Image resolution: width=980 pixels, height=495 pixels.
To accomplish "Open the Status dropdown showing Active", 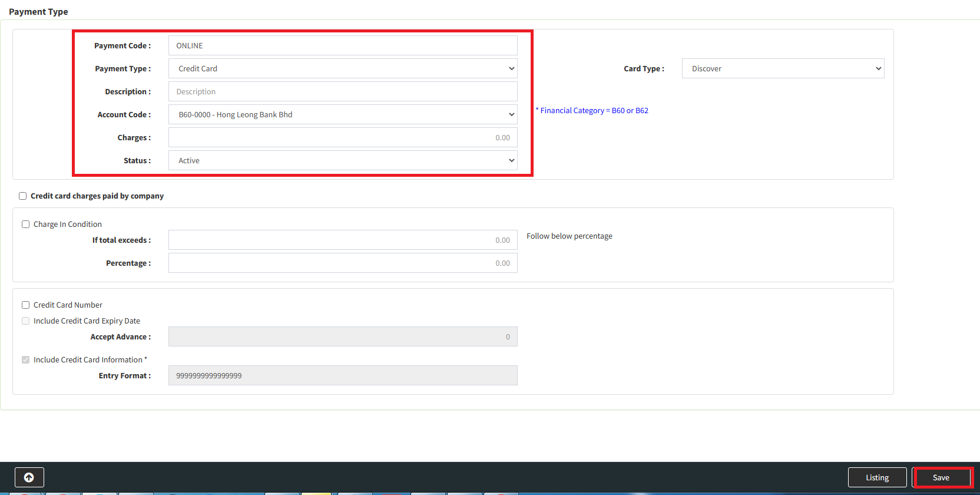I will click(x=343, y=161).
